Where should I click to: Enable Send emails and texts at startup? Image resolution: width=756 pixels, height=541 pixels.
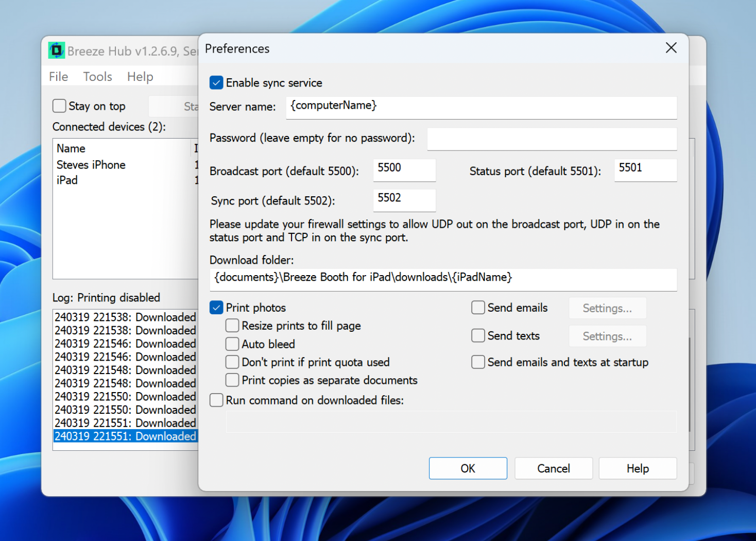click(478, 362)
